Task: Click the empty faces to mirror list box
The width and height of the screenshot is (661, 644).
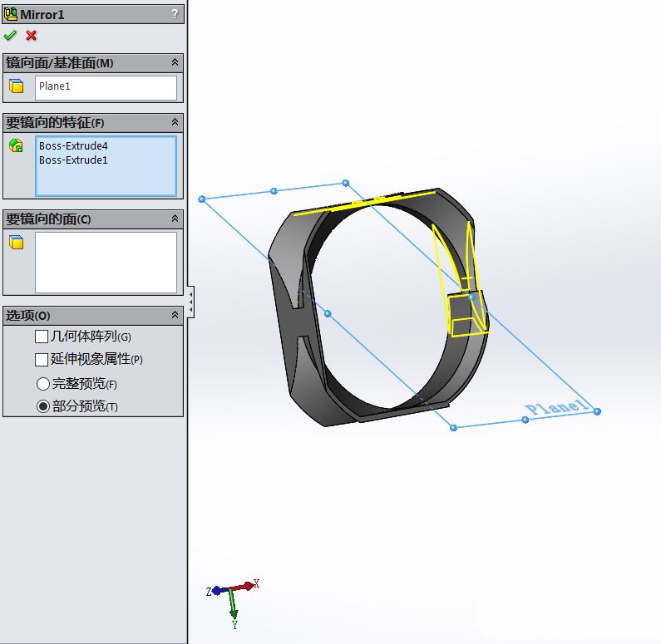Action: 106,263
